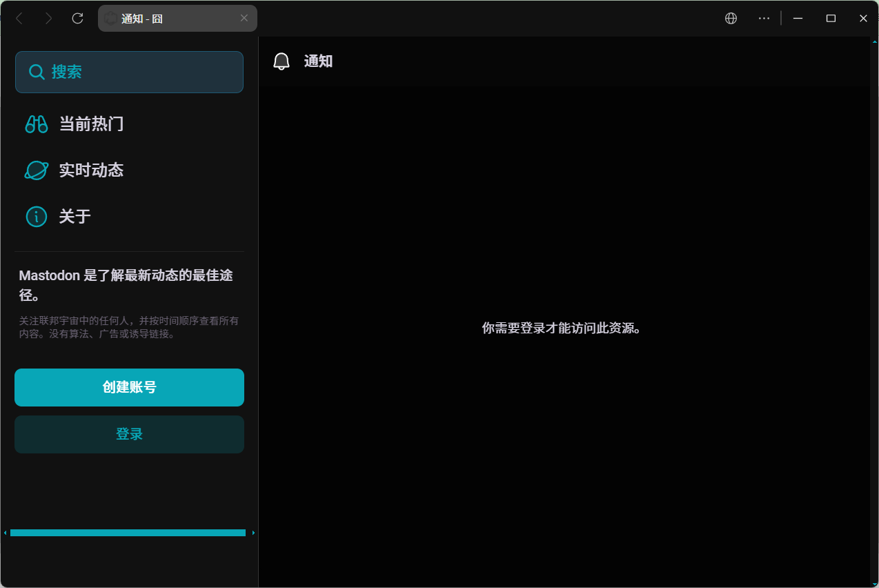The width and height of the screenshot is (879, 588).
Task: Open the three-dot more options menu
Action: click(x=764, y=19)
